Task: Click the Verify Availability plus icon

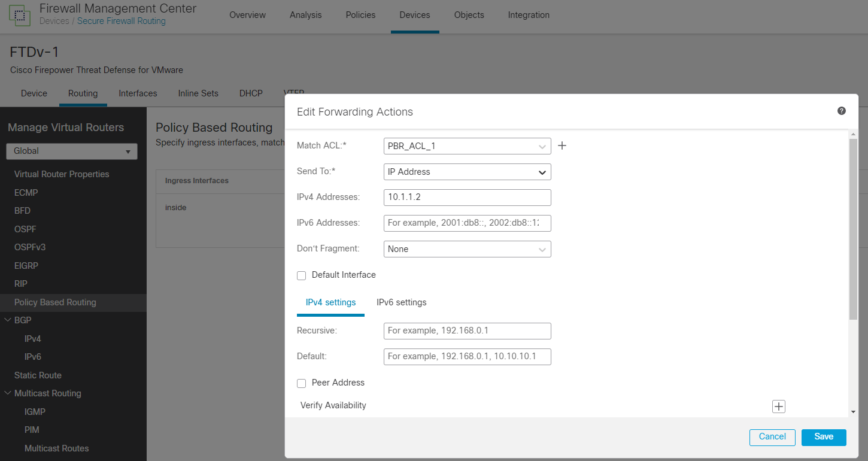Action: tap(778, 407)
